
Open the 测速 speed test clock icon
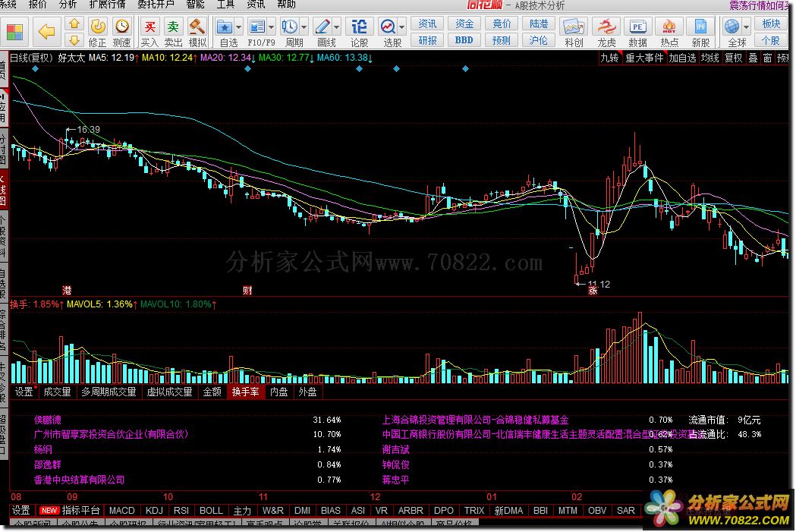click(122, 32)
